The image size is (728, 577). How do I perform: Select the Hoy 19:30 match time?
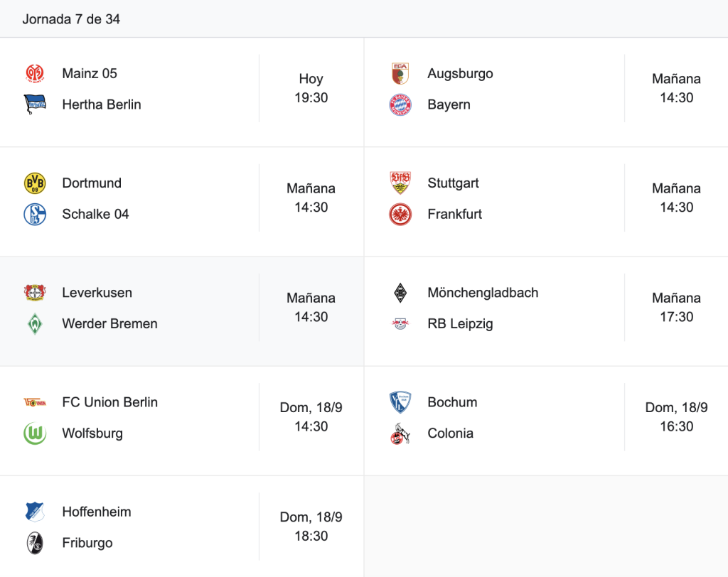click(311, 88)
